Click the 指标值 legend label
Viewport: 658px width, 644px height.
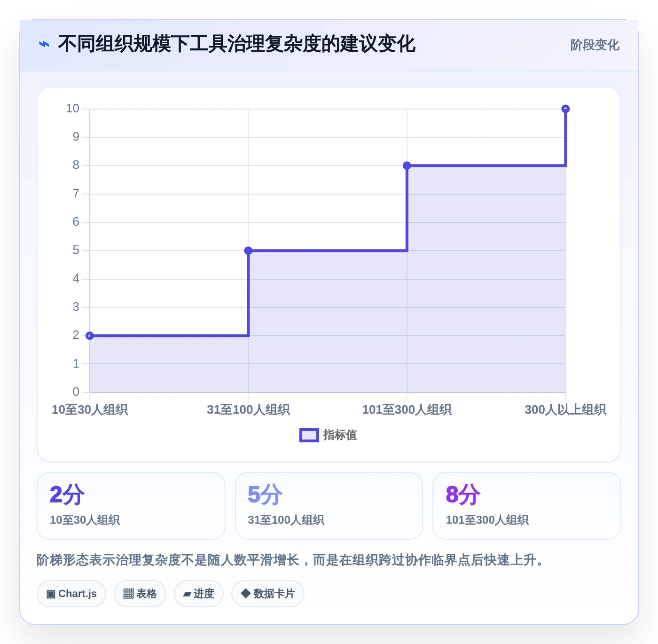pyautogui.click(x=340, y=435)
